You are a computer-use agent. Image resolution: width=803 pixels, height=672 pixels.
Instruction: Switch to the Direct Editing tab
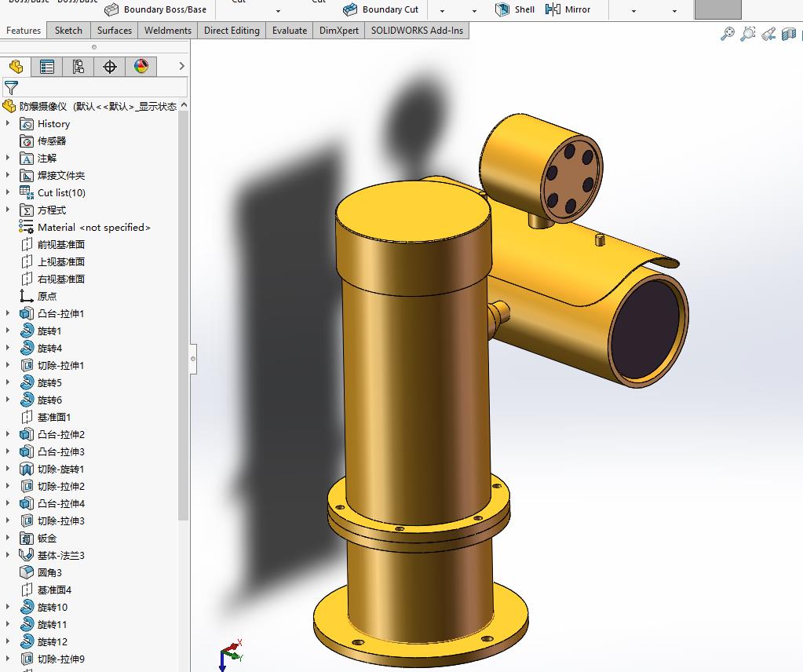(x=232, y=31)
